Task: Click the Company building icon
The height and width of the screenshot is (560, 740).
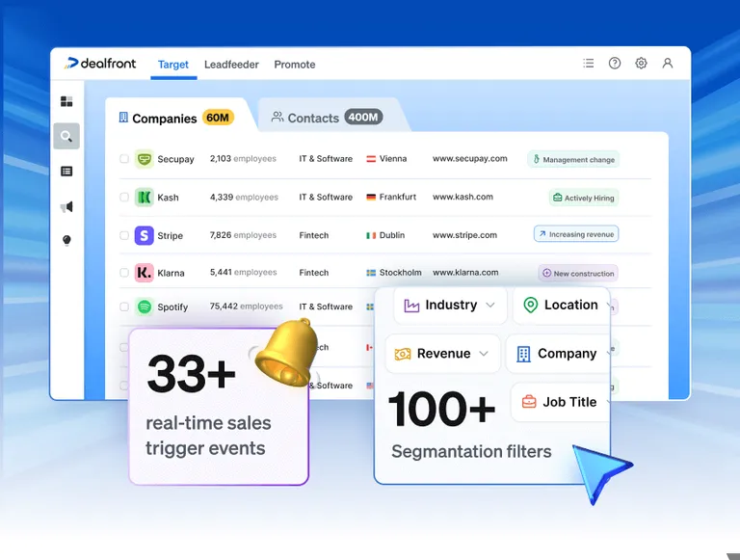Action: 523,354
